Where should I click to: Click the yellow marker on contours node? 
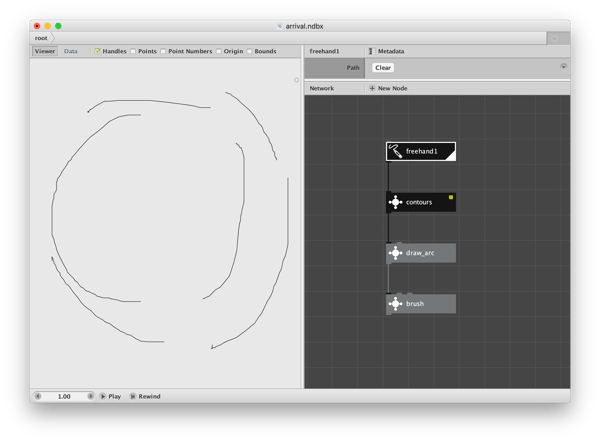point(451,197)
